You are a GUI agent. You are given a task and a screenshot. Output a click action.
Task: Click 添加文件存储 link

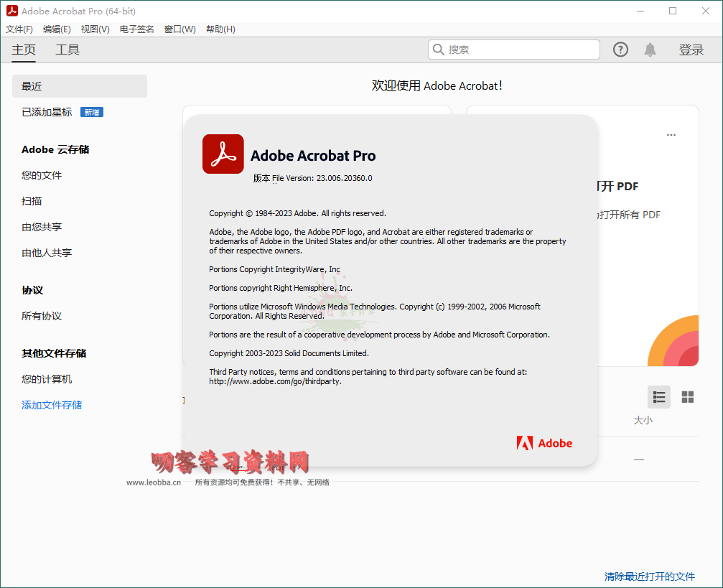pos(52,405)
